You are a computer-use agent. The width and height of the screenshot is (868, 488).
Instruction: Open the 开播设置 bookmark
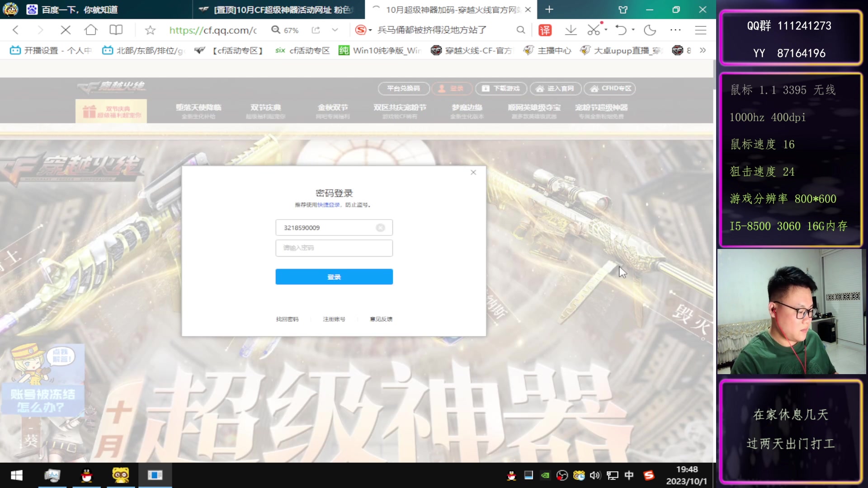pos(51,51)
